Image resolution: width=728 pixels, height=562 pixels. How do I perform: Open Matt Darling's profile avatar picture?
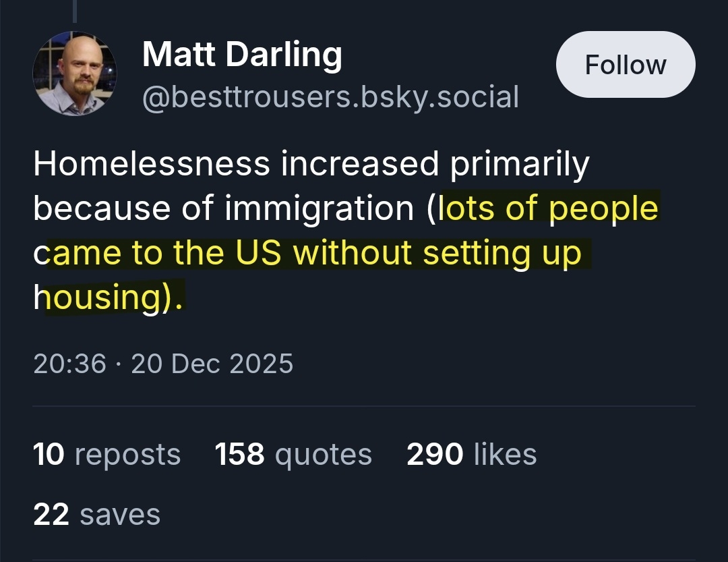[74, 74]
